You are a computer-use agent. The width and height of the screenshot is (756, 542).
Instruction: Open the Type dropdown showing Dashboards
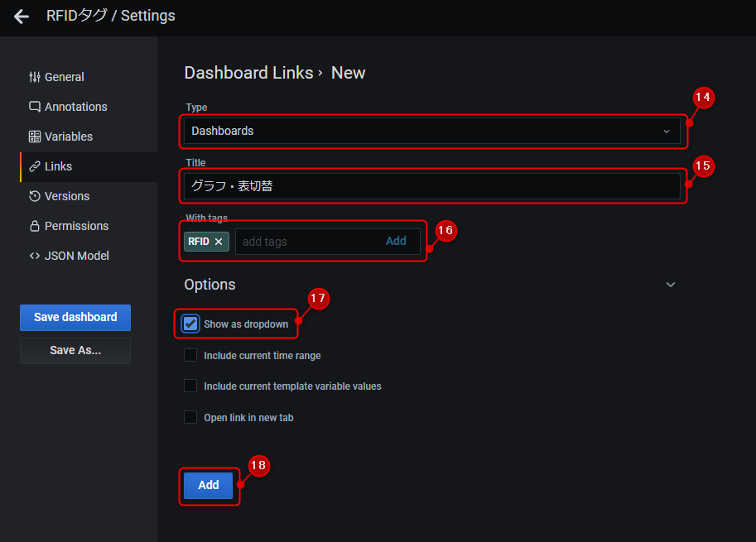coord(432,131)
